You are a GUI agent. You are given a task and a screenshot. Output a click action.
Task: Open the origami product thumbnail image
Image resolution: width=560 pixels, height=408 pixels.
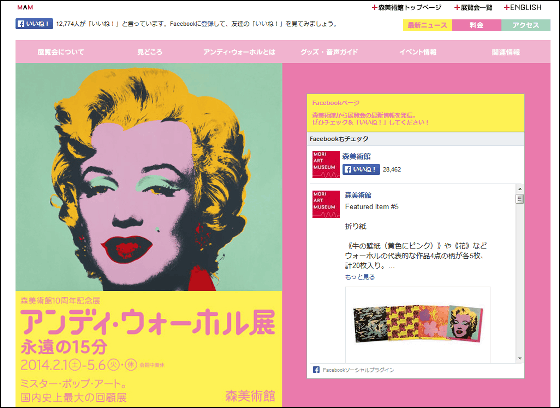[x=418, y=324]
